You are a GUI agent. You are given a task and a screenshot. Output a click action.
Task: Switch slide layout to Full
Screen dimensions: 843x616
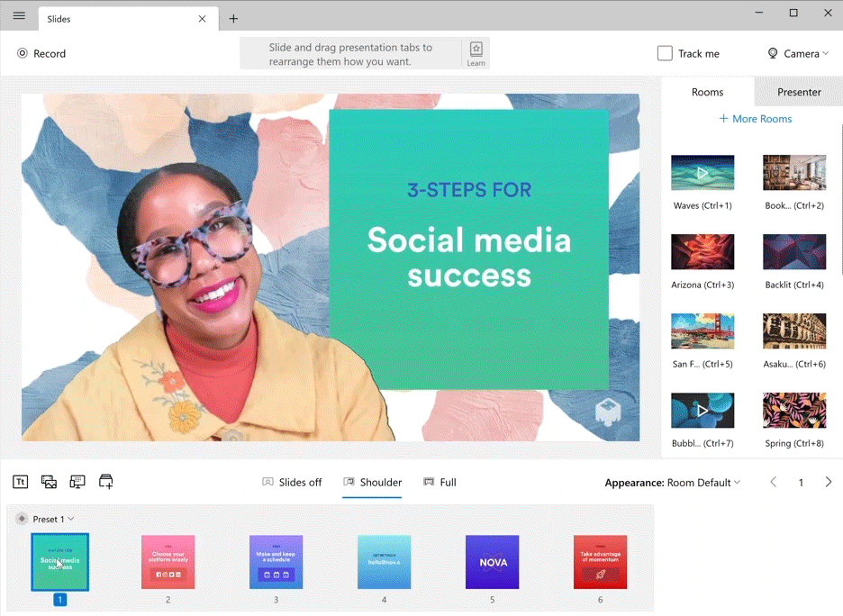pyautogui.click(x=440, y=482)
